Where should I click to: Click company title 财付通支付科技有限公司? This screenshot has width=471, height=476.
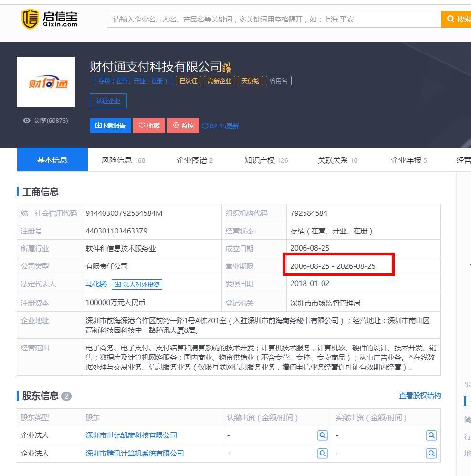[x=156, y=67]
